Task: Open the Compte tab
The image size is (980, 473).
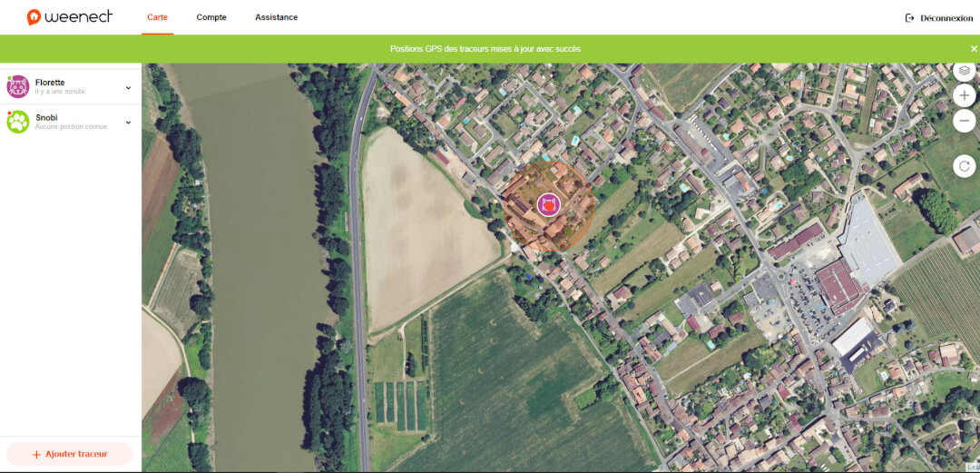Action: [211, 17]
